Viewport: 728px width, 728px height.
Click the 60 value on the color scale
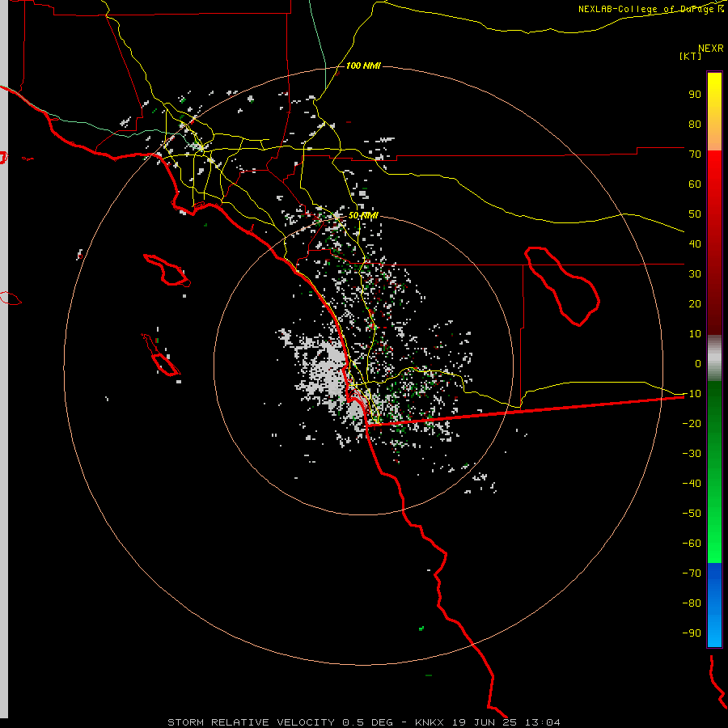point(695,184)
